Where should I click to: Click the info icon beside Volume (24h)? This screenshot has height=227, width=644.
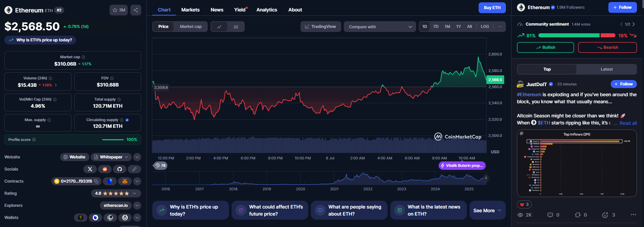click(50, 78)
